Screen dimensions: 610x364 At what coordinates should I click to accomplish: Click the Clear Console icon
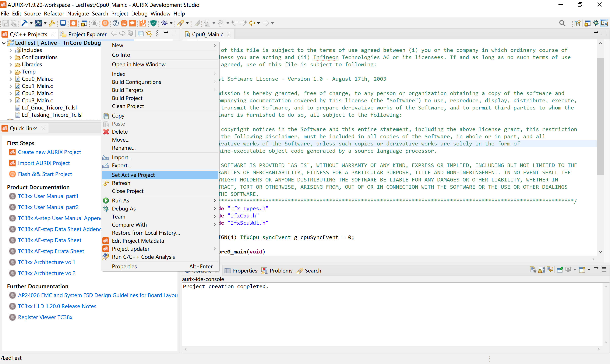point(533,270)
